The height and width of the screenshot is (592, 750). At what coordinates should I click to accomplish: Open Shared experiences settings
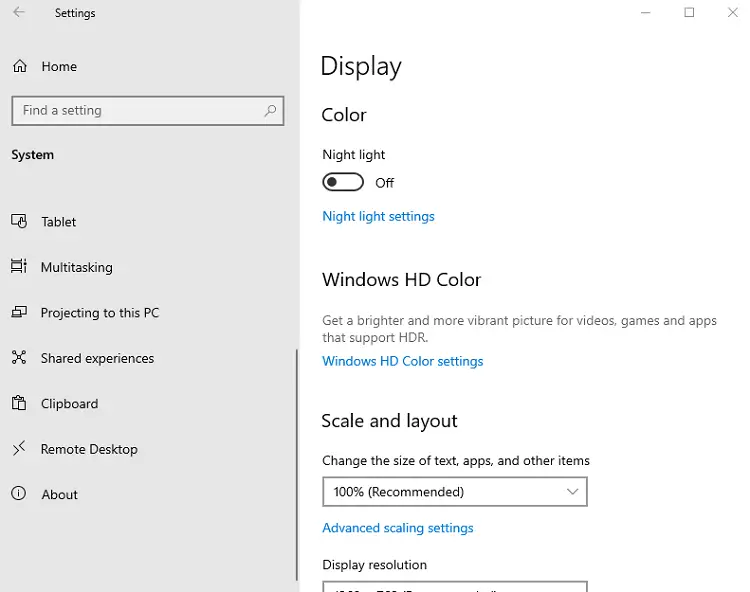click(x=97, y=358)
